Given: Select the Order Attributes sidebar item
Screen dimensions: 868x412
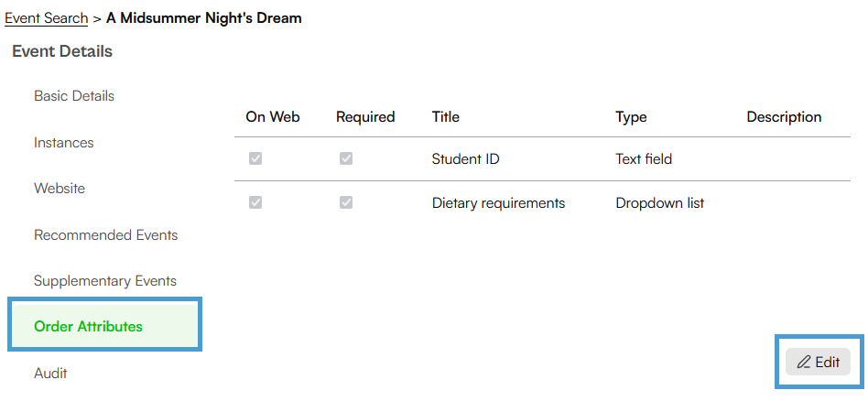Looking at the screenshot, I should 105,326.
